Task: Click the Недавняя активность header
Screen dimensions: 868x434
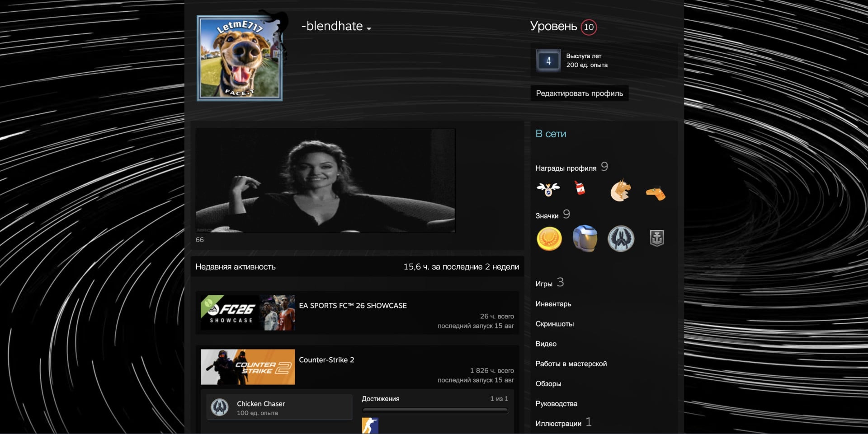Action: point(235,267)
